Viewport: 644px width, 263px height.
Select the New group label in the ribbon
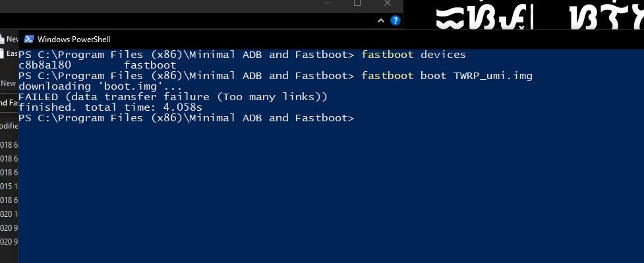coord(8,83)
